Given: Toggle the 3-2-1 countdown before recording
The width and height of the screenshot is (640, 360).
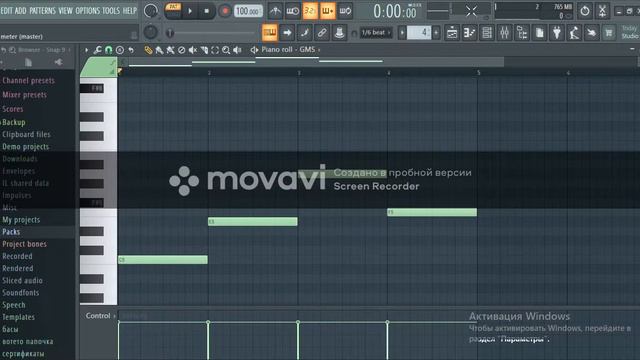Looking at the screenshot, I should click(x=310, y=11).
